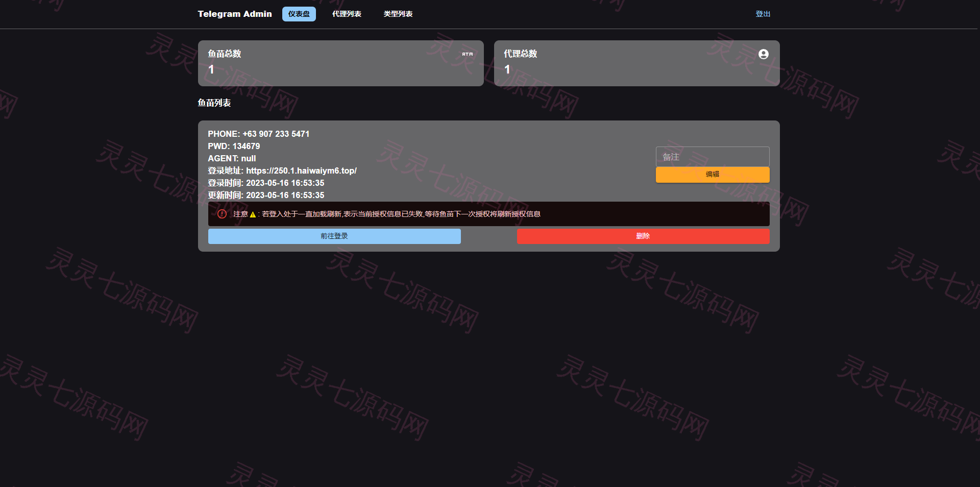Click the 注意 warning message text
Viewport: 980px width, 487px height.
pos(387,214)
